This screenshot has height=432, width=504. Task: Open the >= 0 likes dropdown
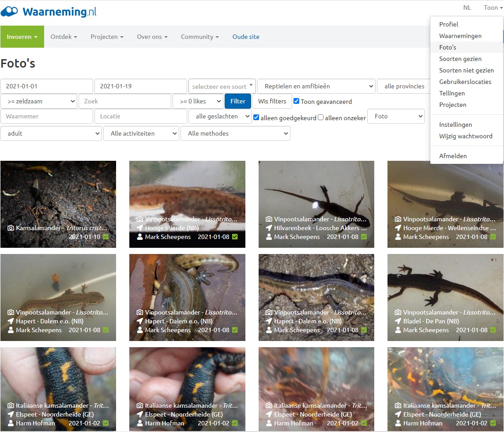[198, 101]
